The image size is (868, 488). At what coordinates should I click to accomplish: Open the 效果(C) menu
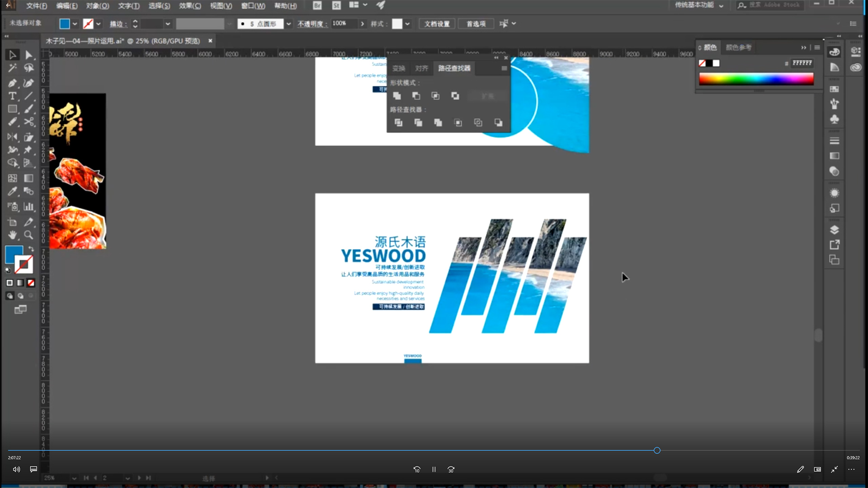click(x=190, y=6)
